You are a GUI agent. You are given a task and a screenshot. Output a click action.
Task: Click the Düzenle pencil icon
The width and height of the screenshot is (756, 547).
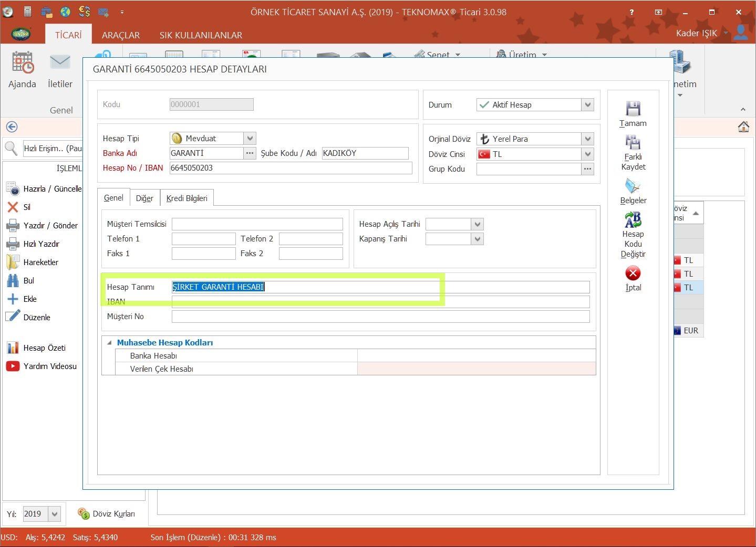tap(13, 317)
